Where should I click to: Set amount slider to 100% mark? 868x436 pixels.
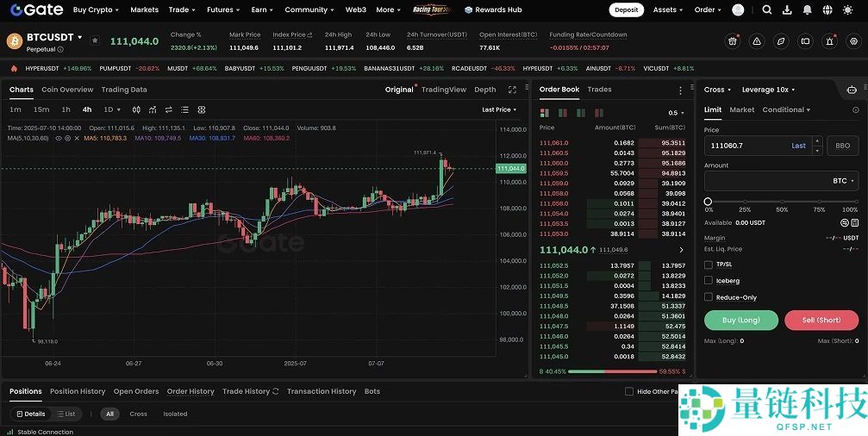tap(855, 202)
